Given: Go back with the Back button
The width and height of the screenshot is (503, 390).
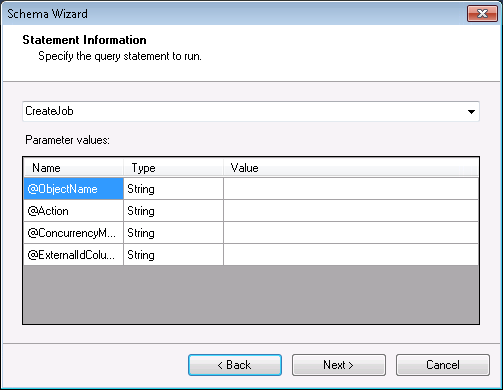Looking at the screenshot, I should pos(235,365).
